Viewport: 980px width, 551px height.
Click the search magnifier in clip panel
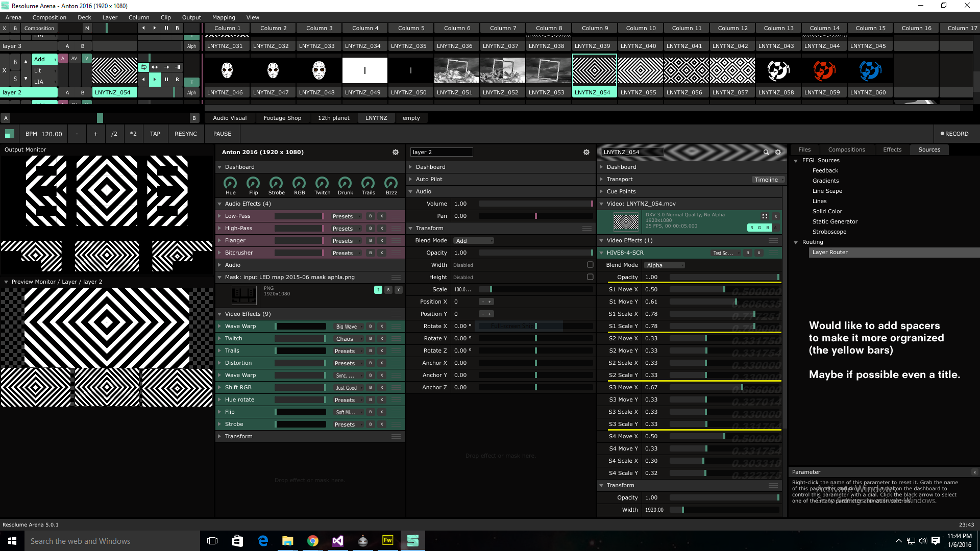(766, 152)
